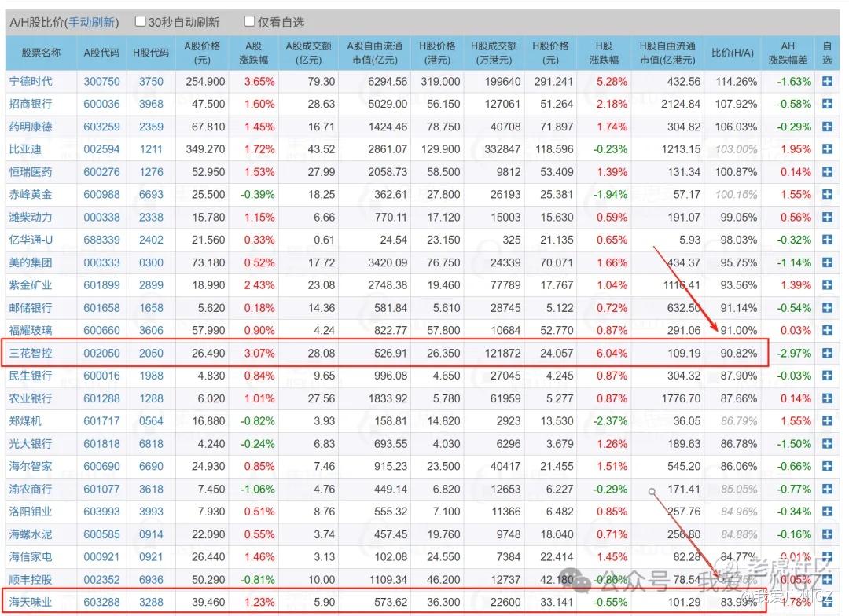Open A-share code 600276 link
849x616 pixels.
tap(101, 172)
